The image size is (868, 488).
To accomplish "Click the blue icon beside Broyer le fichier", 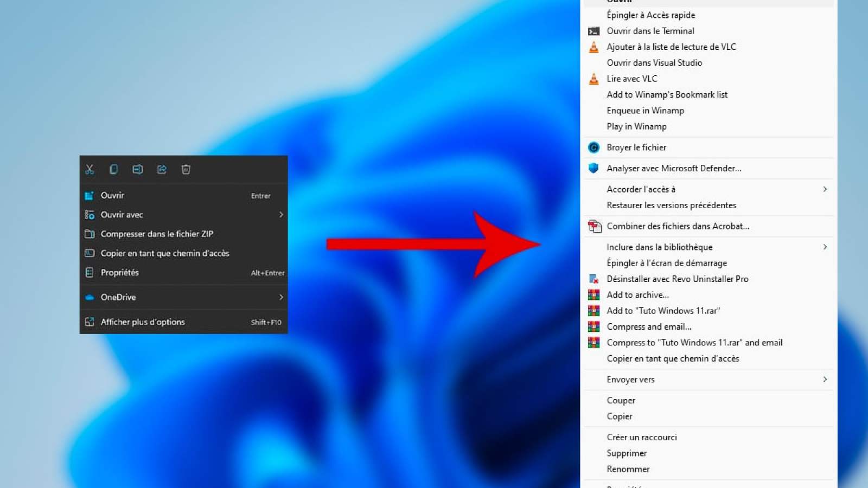I will pyautogui.click(x=594, y=147).
